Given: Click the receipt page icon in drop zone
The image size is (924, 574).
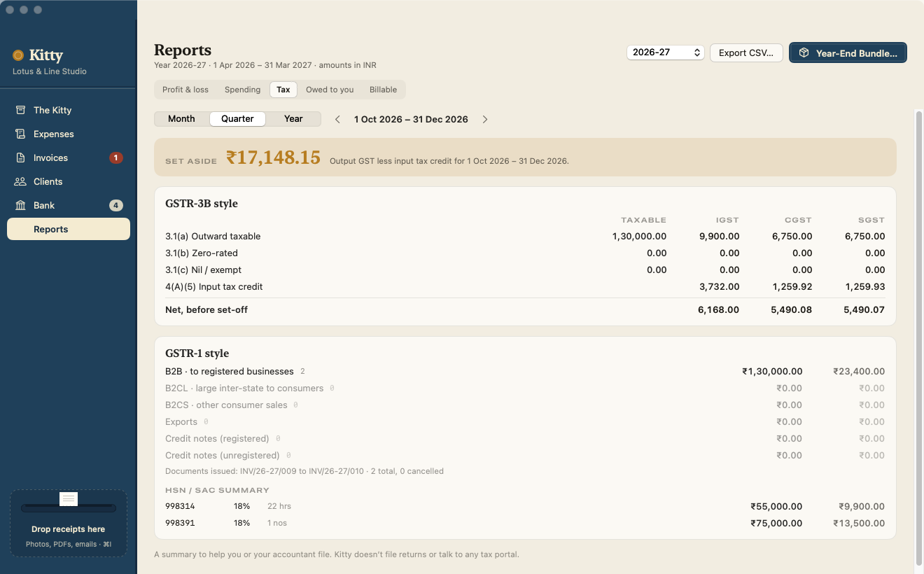Looking at the screenshot, I should 69,498.
